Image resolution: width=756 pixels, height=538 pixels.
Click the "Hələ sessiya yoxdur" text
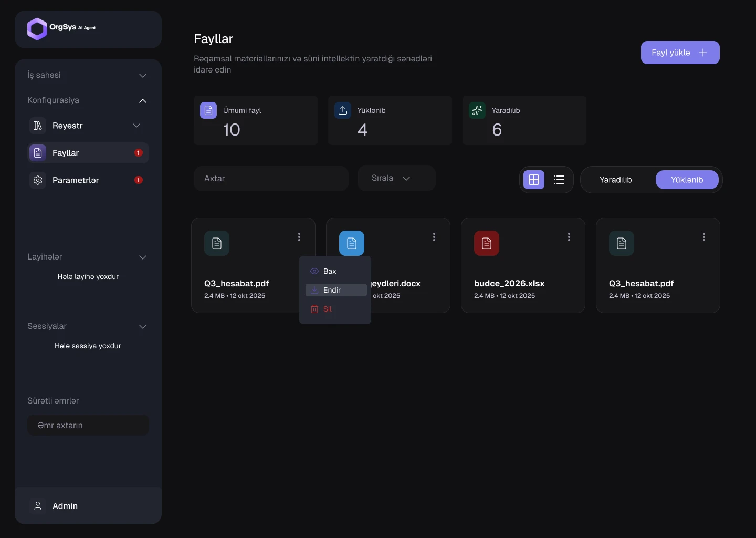point(88,346)
